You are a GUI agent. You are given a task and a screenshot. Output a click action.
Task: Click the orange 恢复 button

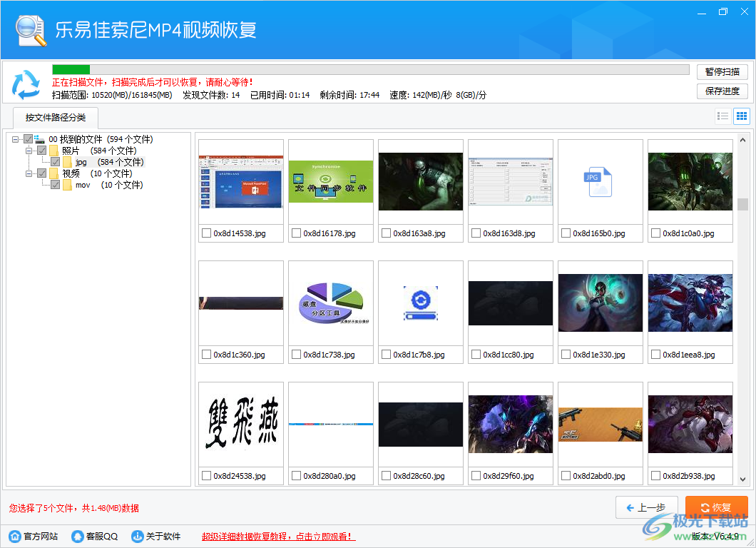click(717, 507)
